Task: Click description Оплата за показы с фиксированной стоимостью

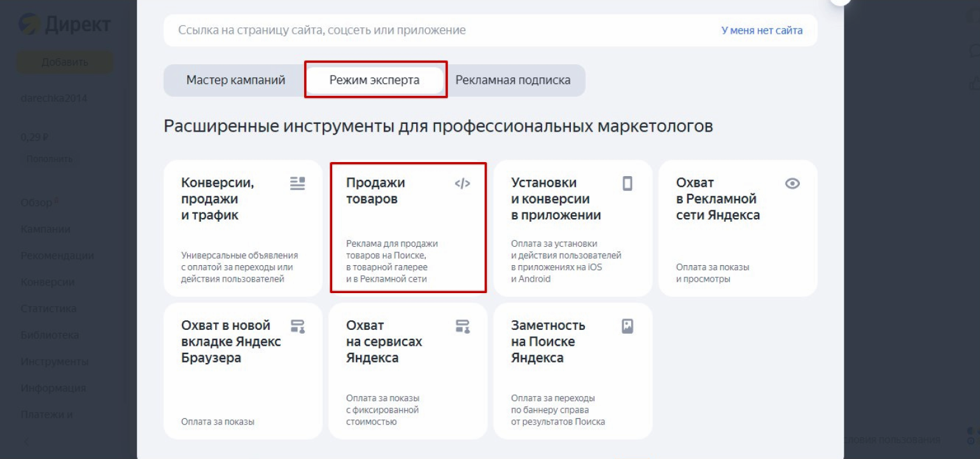Action: point(383,410)
